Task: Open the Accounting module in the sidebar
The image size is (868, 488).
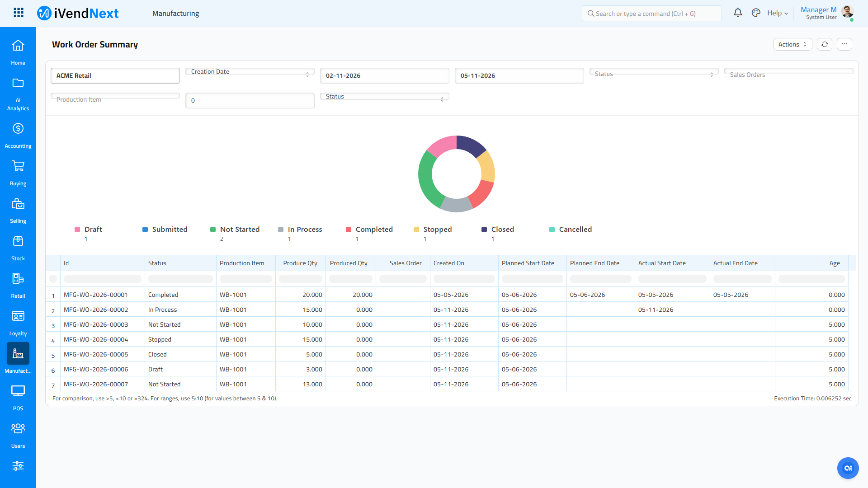Action: pyautogui.click(x=18, y=136)
